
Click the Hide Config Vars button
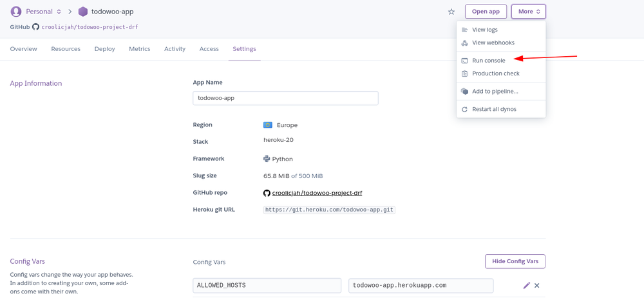click(x=515, y=261)
